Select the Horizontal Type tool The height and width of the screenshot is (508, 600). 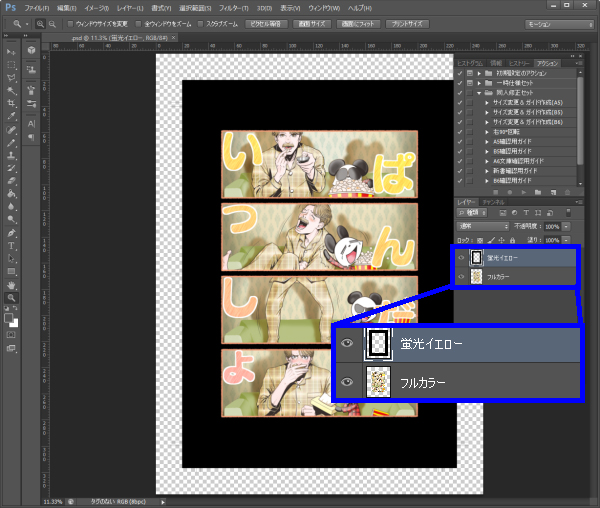point(11,246)
